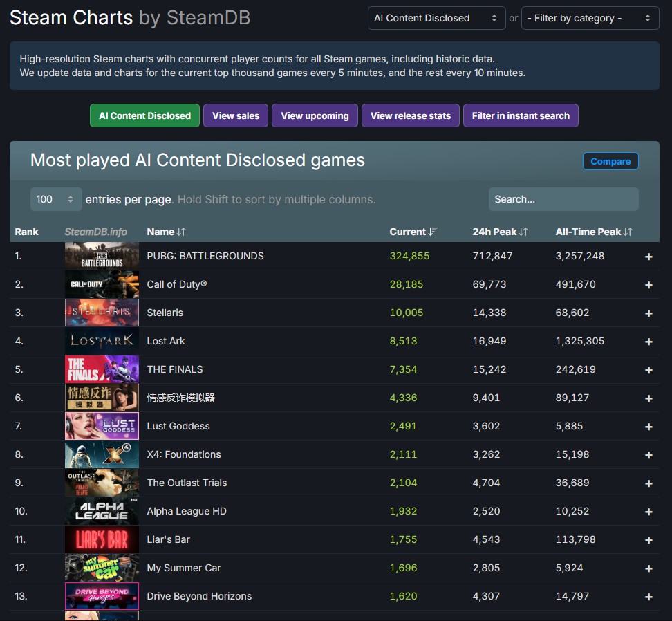Screen dimensions: 672x621
Task: Open the My Summer Car game thumbnail
Action: click(x=102, y=568)
